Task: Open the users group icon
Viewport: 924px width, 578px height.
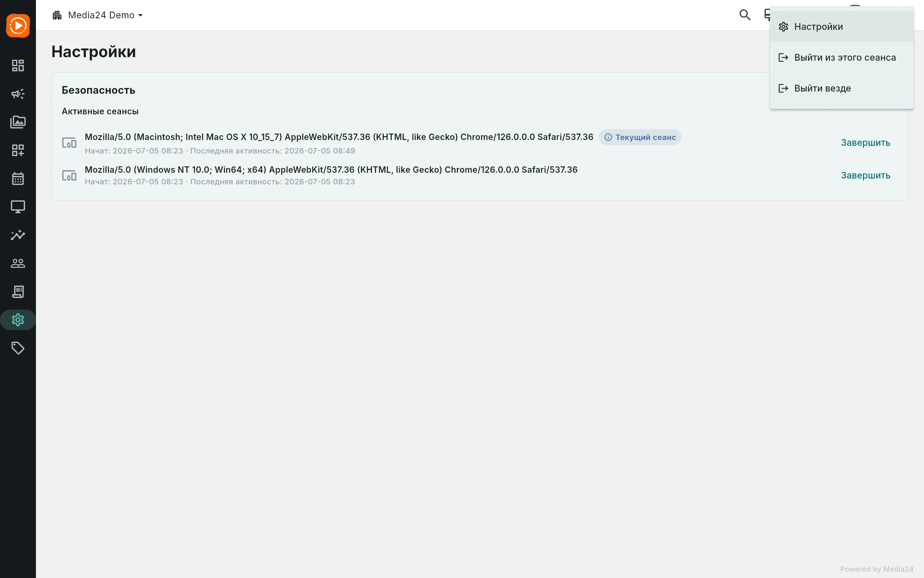Action: [x=18, y=263]
